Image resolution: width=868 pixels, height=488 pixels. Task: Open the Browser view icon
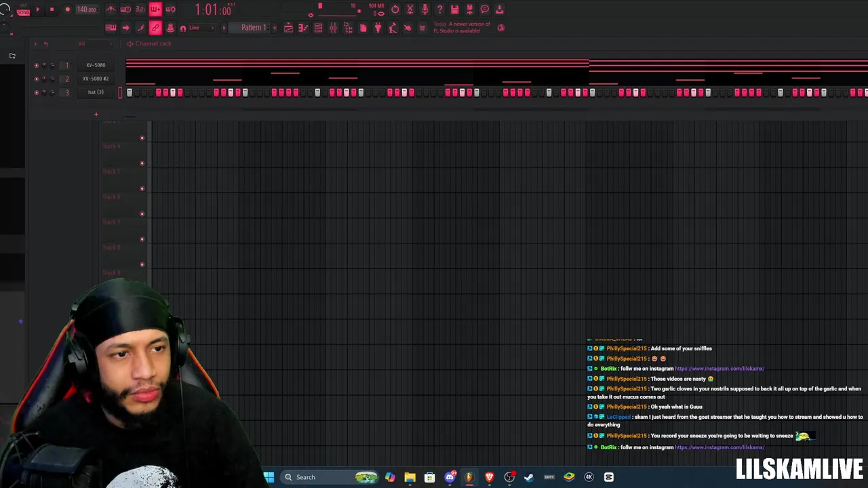(348, 28)
